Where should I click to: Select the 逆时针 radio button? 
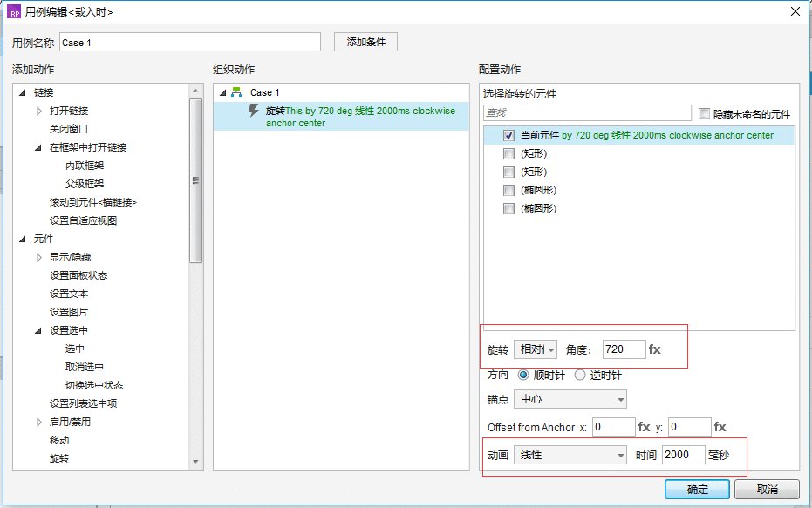[x=580, y=375]
